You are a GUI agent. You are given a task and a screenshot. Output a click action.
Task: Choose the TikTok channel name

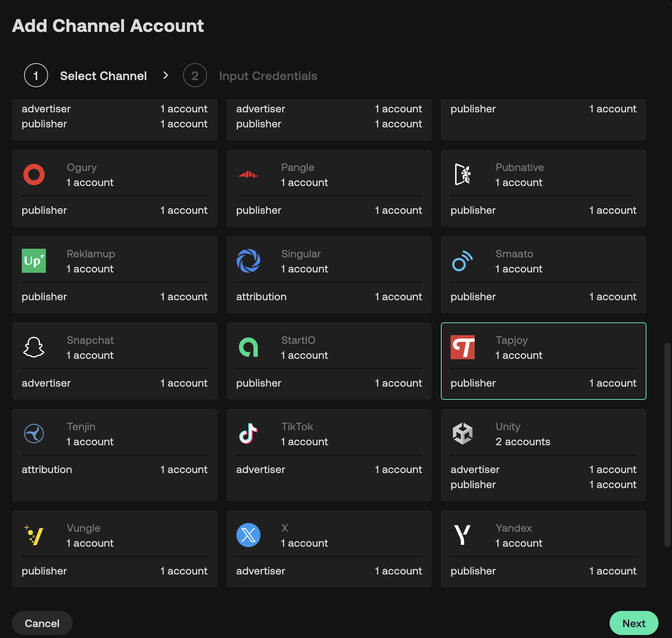[x=297, y=426]
